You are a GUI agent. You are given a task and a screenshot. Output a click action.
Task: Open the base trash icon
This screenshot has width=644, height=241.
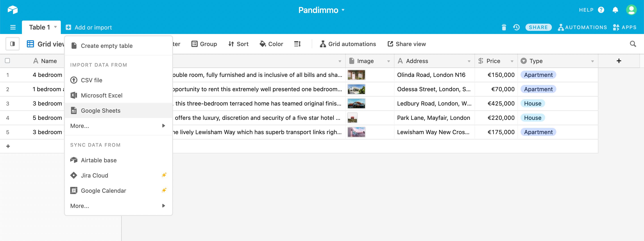click(504, 27)
